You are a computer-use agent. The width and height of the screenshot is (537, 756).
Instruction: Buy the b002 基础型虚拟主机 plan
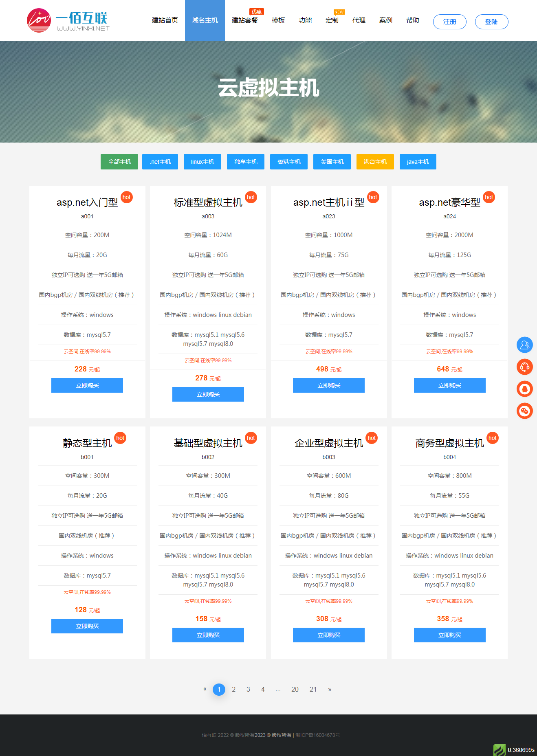[x=208, y=635]
